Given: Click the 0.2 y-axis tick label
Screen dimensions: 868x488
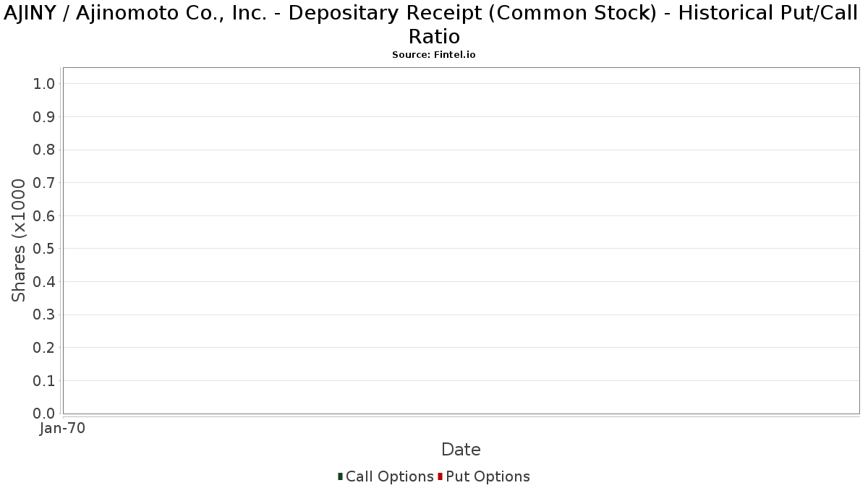Looking at the screenshot, I should pos(44,348).
